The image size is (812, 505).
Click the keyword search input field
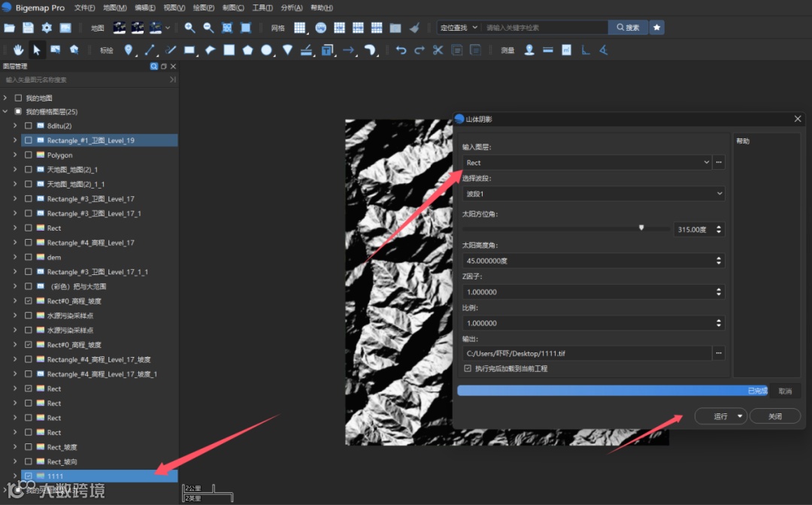click(x=545, y=27)
